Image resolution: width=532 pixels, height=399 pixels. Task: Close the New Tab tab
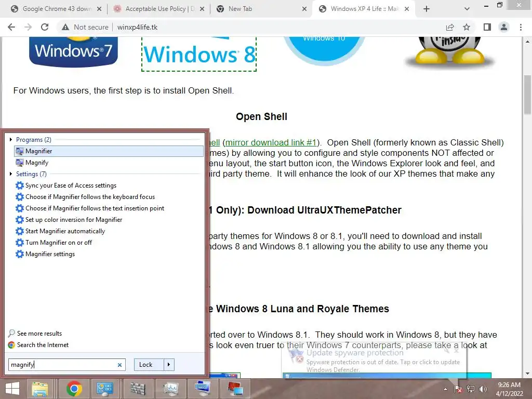pos(304,9)
